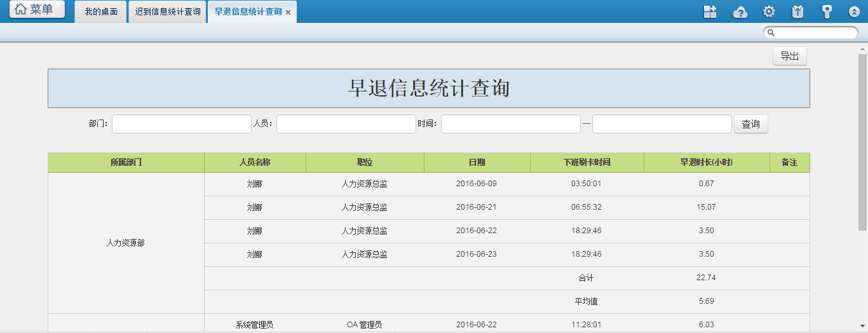Click the 所属部门 column header

126,163
